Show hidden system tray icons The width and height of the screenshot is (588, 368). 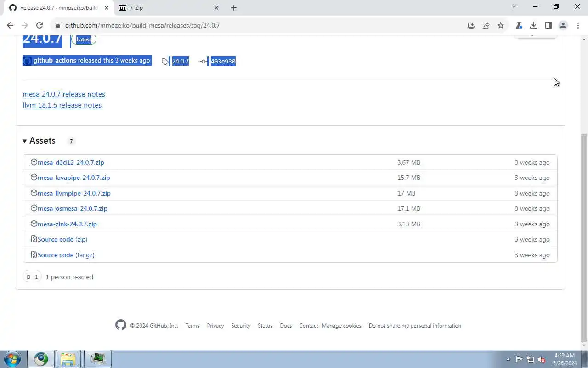tap(508, 359)
